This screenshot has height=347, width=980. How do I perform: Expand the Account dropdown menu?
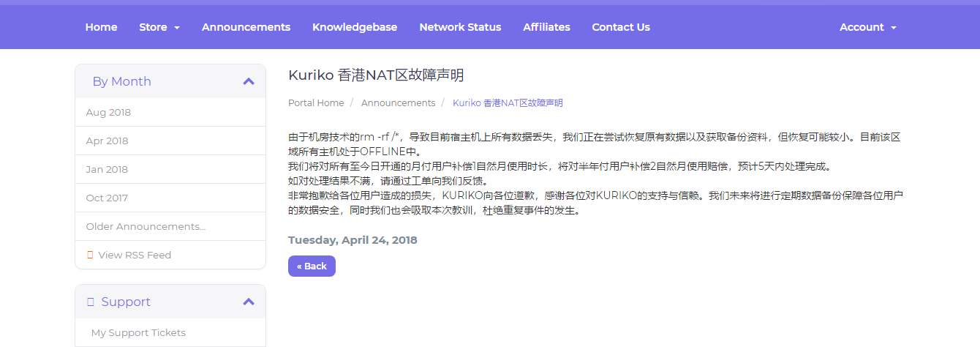(867, 27)
